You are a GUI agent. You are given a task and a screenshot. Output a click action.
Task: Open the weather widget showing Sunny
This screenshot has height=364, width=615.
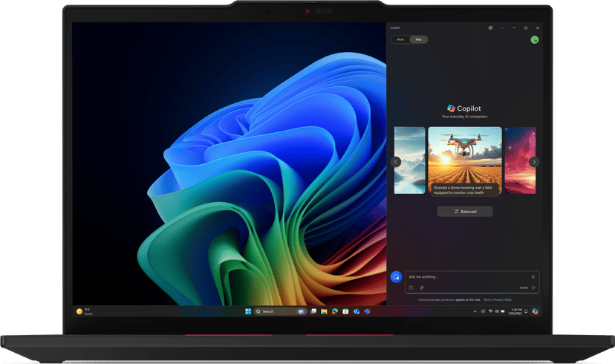click(85, 311)
